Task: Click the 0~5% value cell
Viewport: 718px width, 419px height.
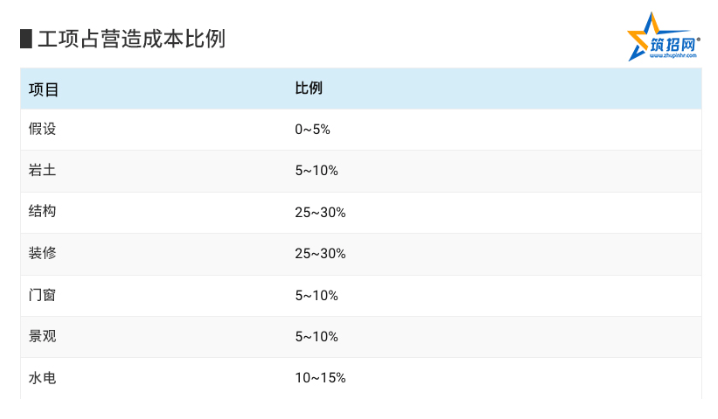Action: [312, 130]
